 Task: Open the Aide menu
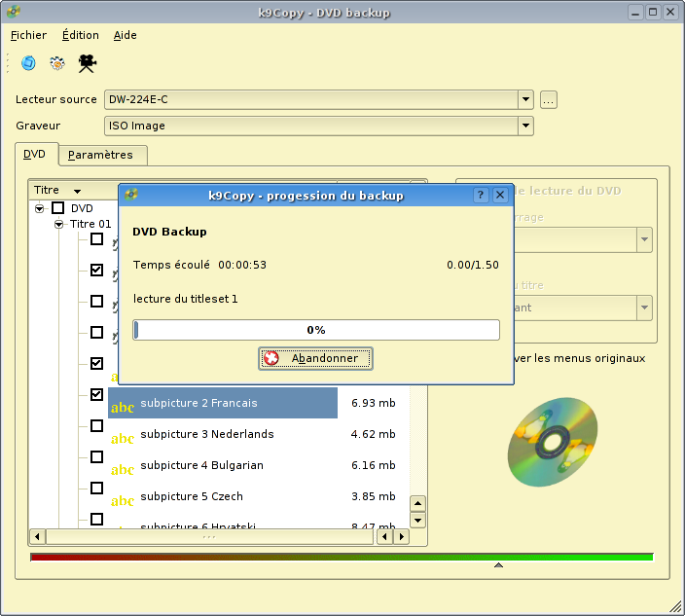pos(125,35)
